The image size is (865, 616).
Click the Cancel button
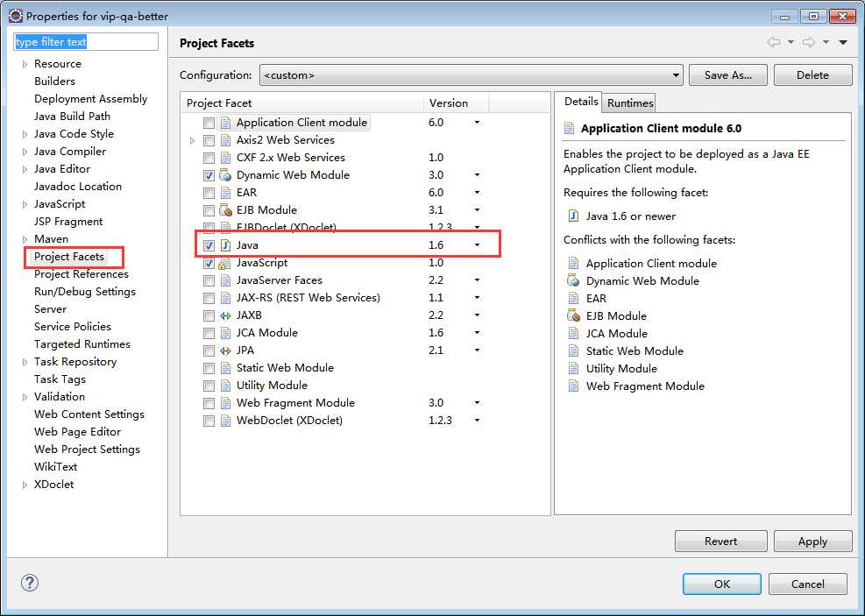[808, 584]
